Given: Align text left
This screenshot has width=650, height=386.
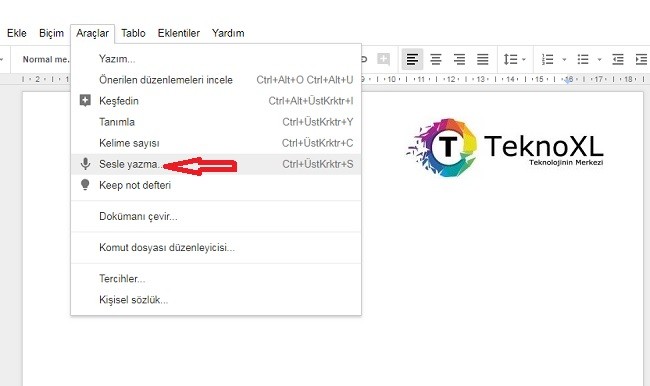Looking at the screenshot, I should [x=412, y=59].
